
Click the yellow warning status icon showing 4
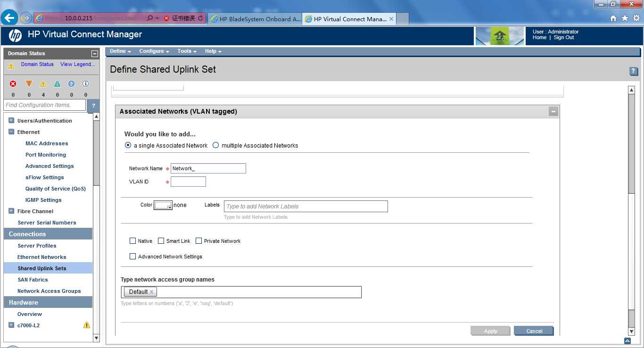pyautogui.click(x=43, y=83)
